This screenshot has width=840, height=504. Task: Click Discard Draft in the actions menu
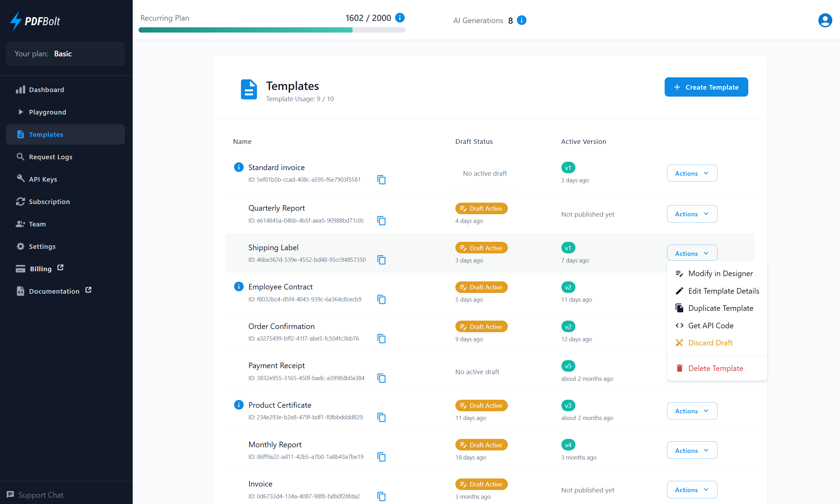[x=710, y=343]
